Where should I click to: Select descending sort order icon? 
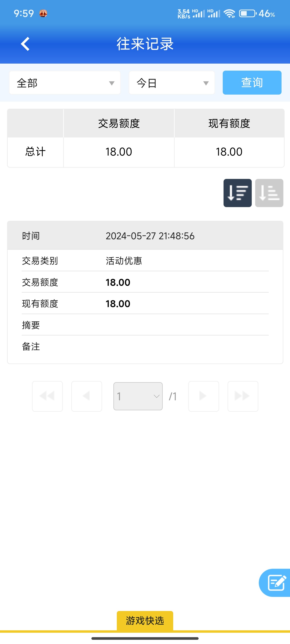pyautogui.click(x=237, y=193)
